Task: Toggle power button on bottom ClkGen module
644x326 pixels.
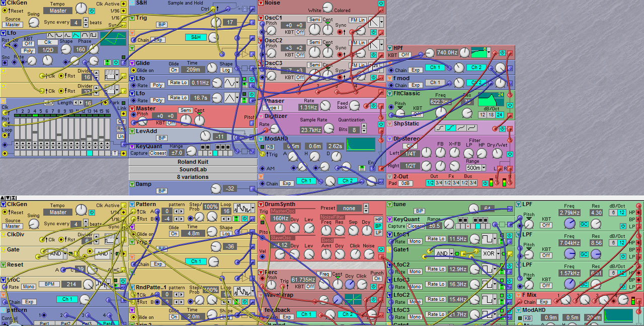Action: 92,212
